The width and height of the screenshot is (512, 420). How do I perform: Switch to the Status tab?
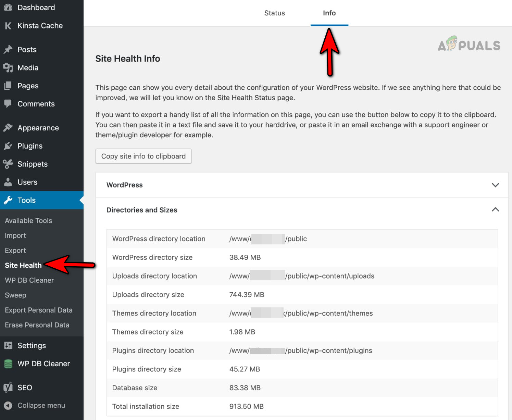point(274,13)
